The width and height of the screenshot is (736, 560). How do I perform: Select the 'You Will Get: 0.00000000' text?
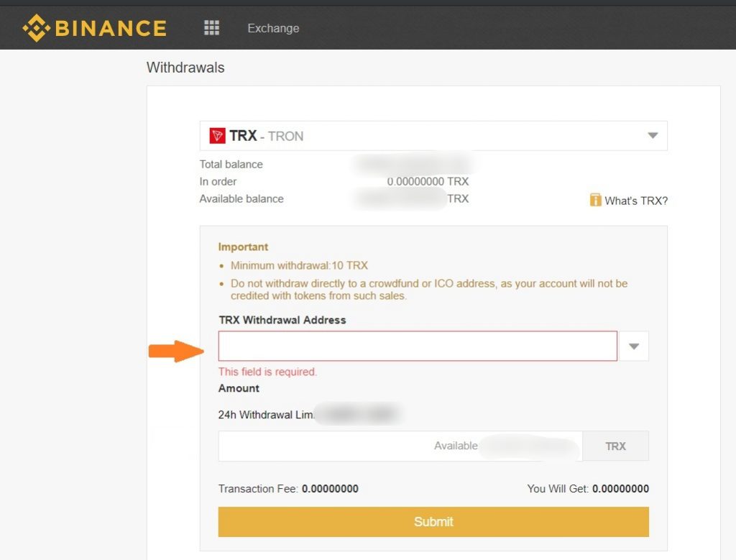click(x=588, y=489)
